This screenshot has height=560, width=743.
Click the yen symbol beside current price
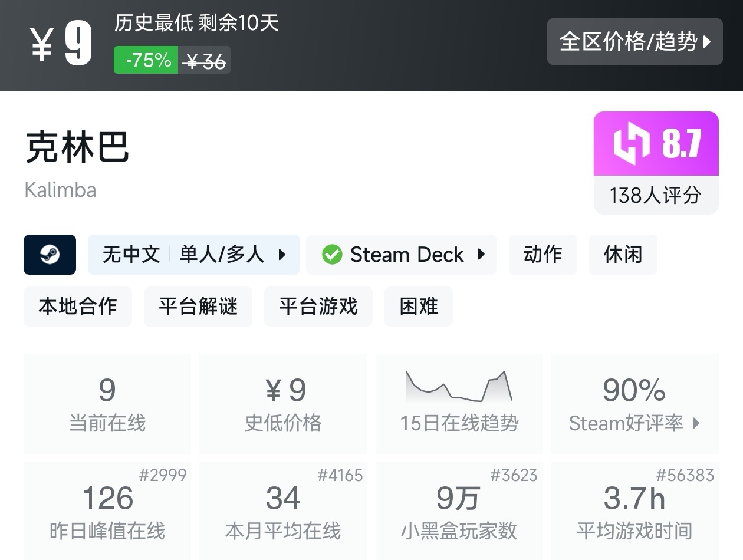(42, 44)
